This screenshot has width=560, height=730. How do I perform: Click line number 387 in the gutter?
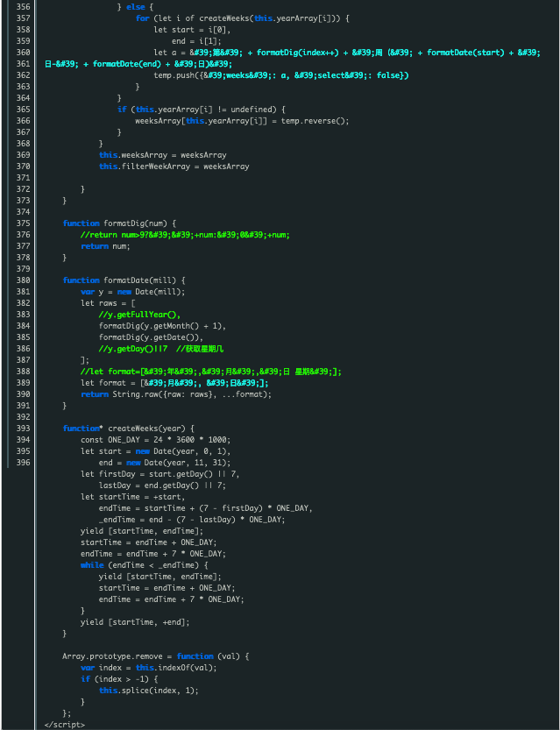tap(23, 360)
